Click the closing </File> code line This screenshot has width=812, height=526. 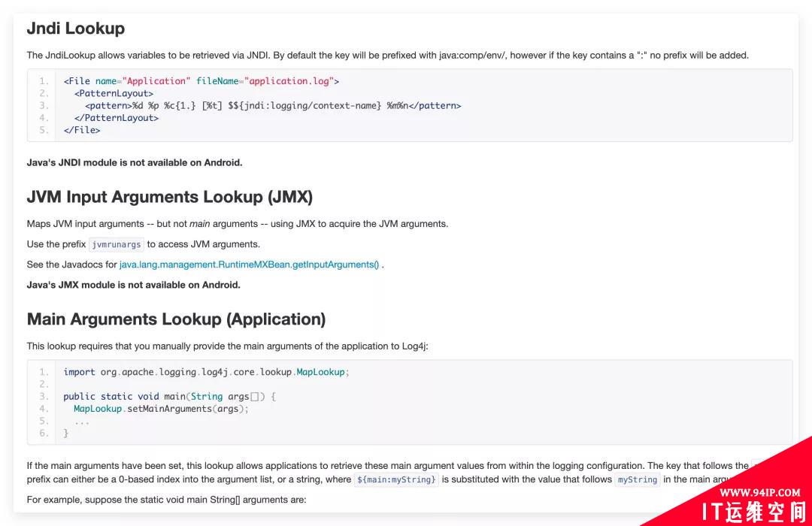tap(82, 130)
